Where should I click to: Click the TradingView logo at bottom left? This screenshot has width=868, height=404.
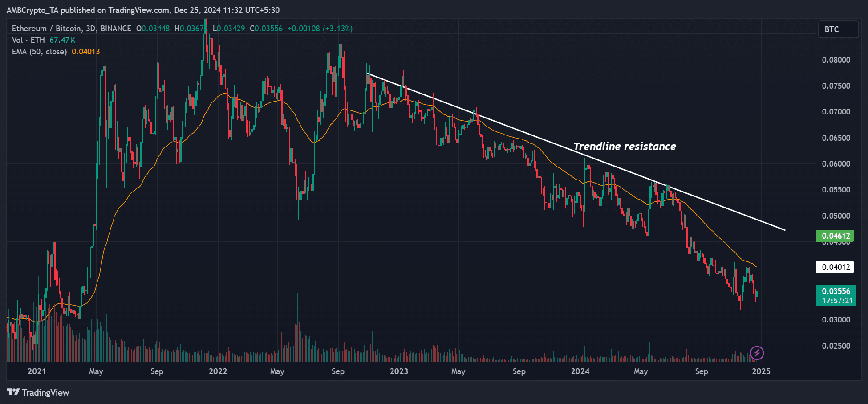pyautogui.click(x=38, y=392)
